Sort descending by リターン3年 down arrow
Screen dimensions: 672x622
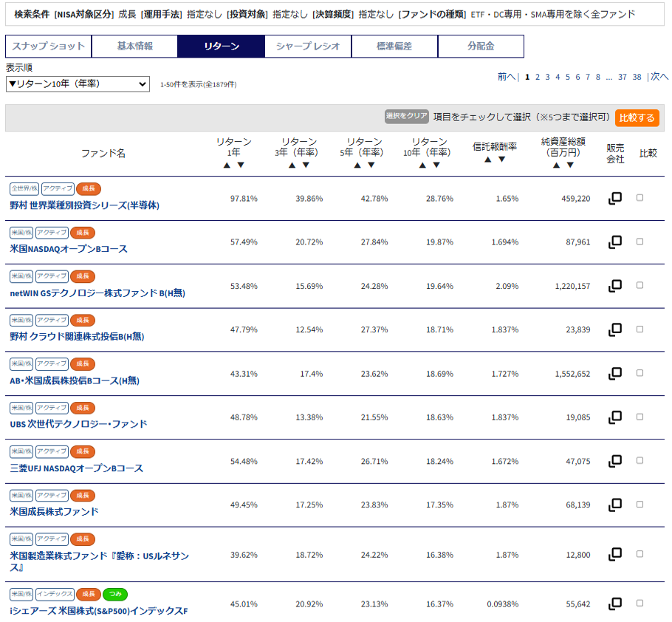click(306, 165)
